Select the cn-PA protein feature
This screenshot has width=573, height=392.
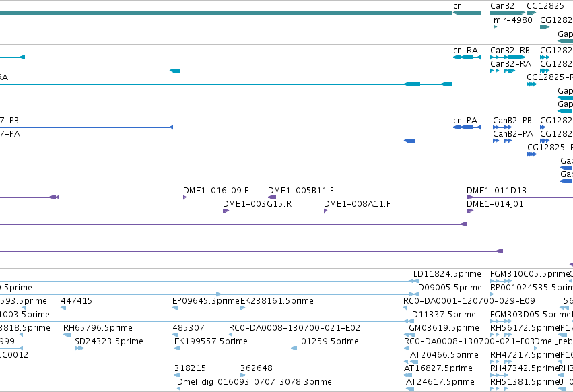467,127
